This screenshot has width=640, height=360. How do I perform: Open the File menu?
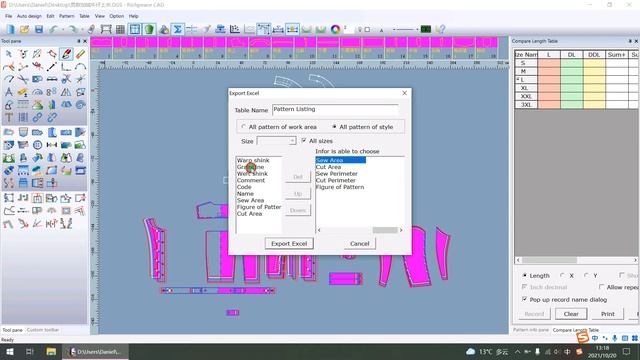(8, 16)
